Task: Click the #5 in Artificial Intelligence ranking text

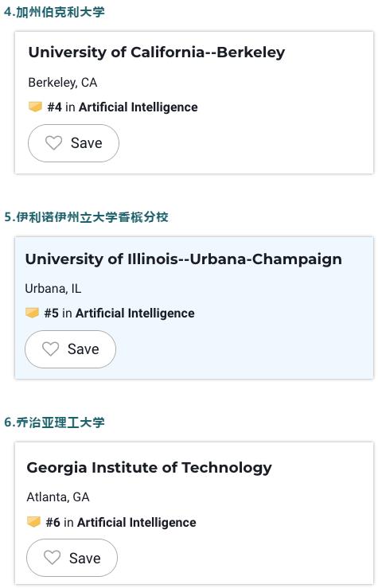Action: [119, 313]
